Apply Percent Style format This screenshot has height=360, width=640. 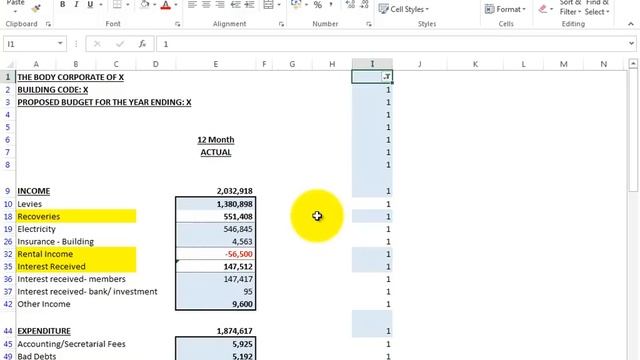[318, 4]
